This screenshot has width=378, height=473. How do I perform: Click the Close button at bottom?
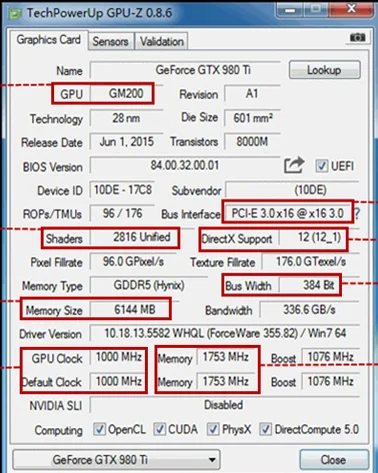334,460
